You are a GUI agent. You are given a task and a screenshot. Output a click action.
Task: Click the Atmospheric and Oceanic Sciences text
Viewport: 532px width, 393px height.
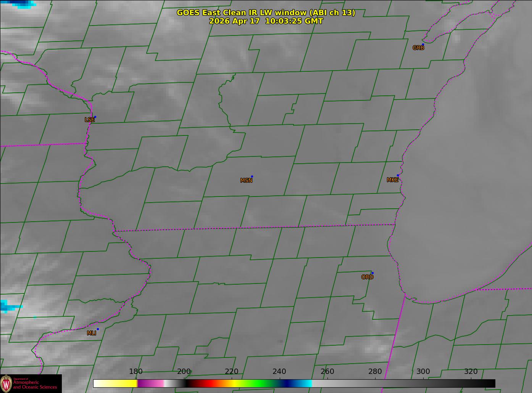coord(35,385)
